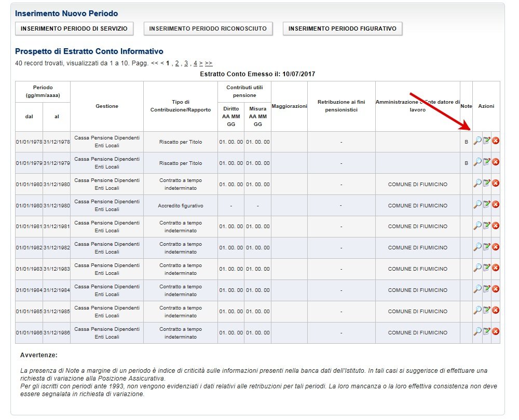The image size is (519, 420).
Task: Delete the Accredito figurativo period
Action: [496, 204]
